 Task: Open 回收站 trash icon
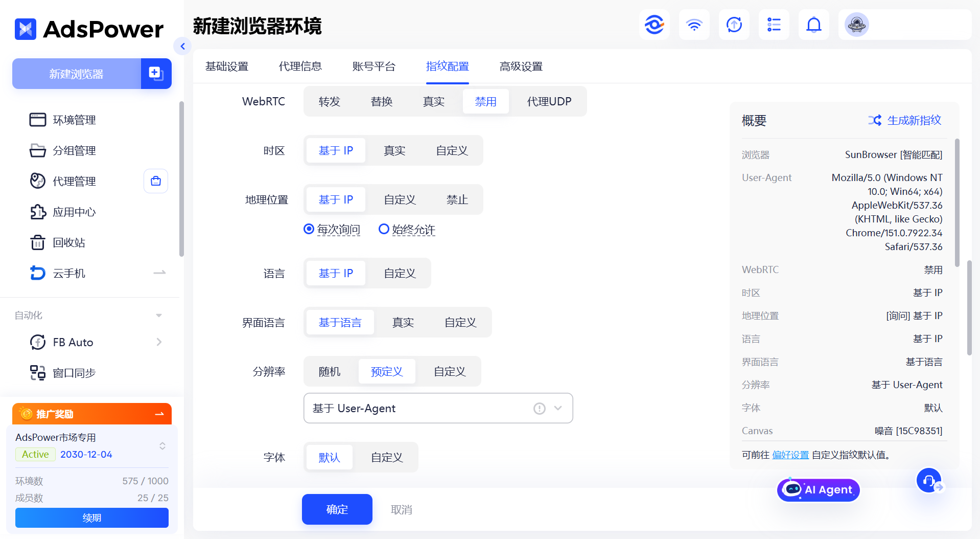coord(38,242)
